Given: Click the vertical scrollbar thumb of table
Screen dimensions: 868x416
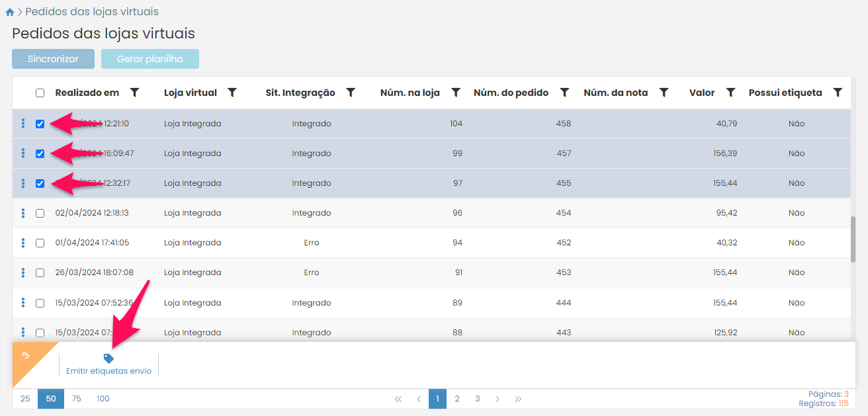Looking at the screenshot, I should click(x=853, y=239).
